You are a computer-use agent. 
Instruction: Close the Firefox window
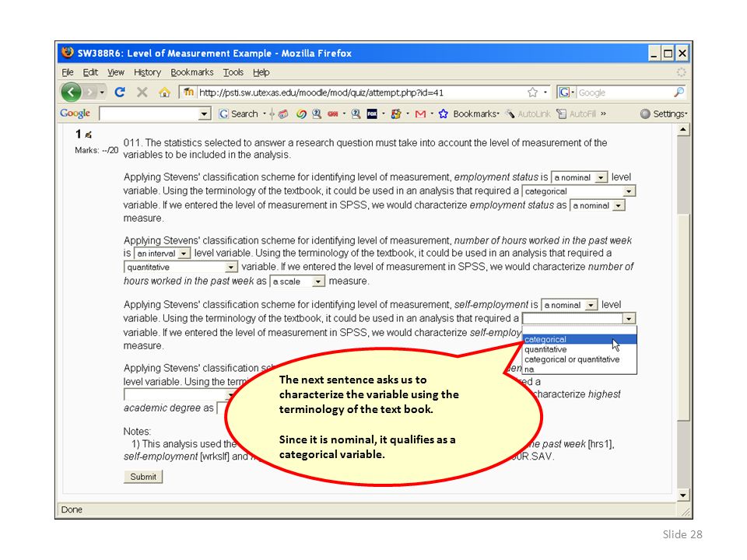pyautogui.click(x=682, y=54)
